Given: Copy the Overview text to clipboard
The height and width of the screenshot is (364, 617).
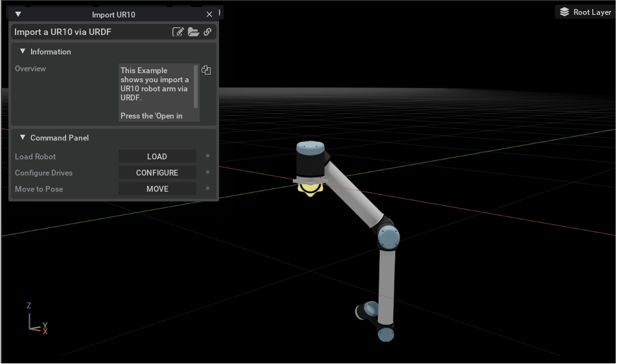Looking at the screenshot, I should (206, 70).
